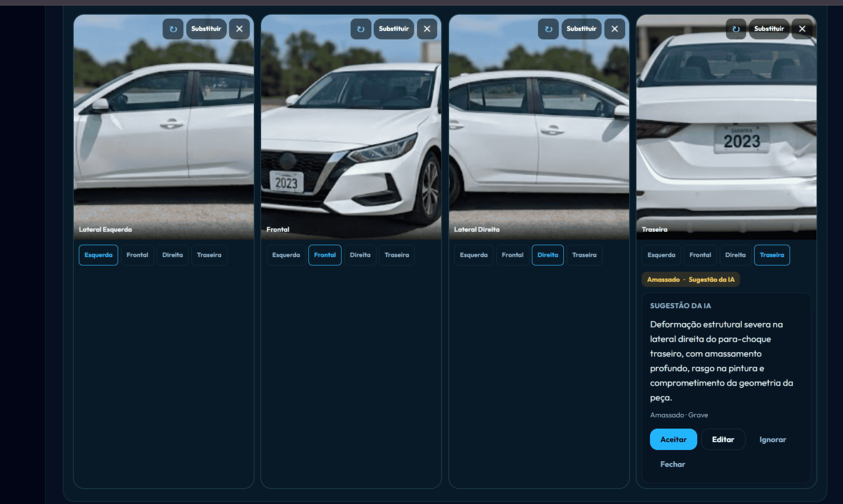Click the 'Deformação estrutural severa' description text
This screenshot has height=504, width=843.
point(722,361)
